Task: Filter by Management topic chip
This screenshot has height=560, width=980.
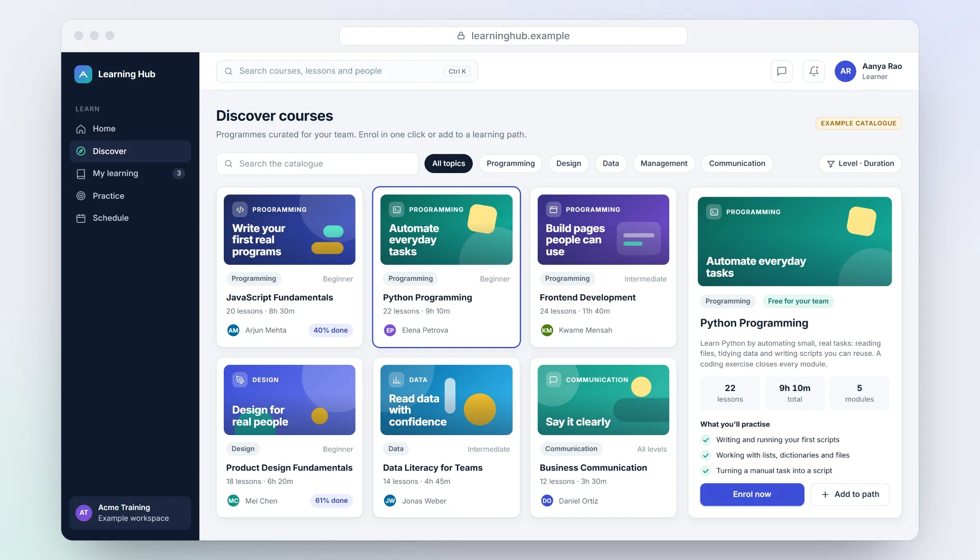Action: [664, 164]
